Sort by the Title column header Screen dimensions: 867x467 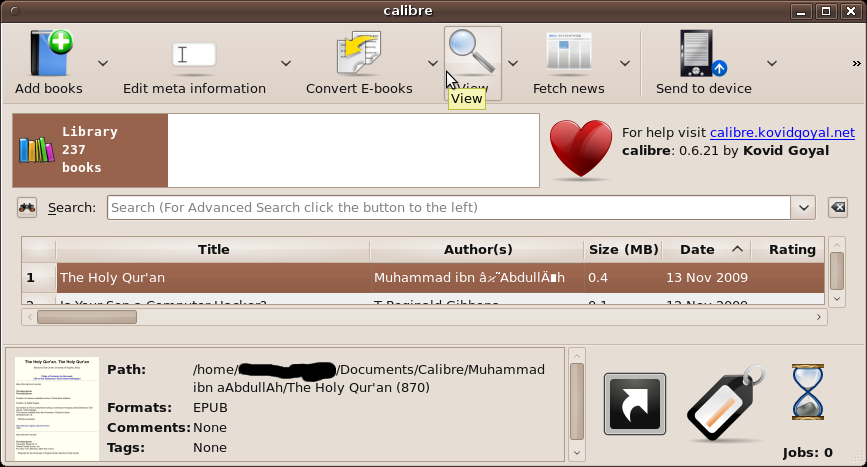[213, 250]
